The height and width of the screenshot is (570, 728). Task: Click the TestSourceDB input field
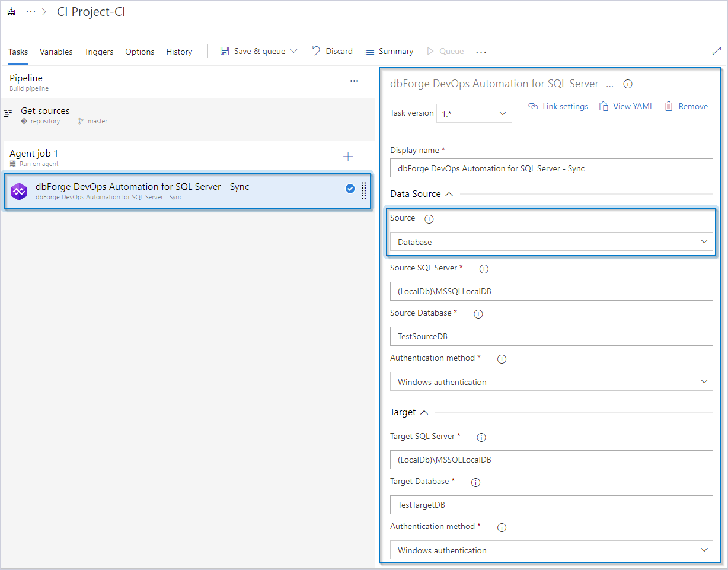click(x=551, y=336)
